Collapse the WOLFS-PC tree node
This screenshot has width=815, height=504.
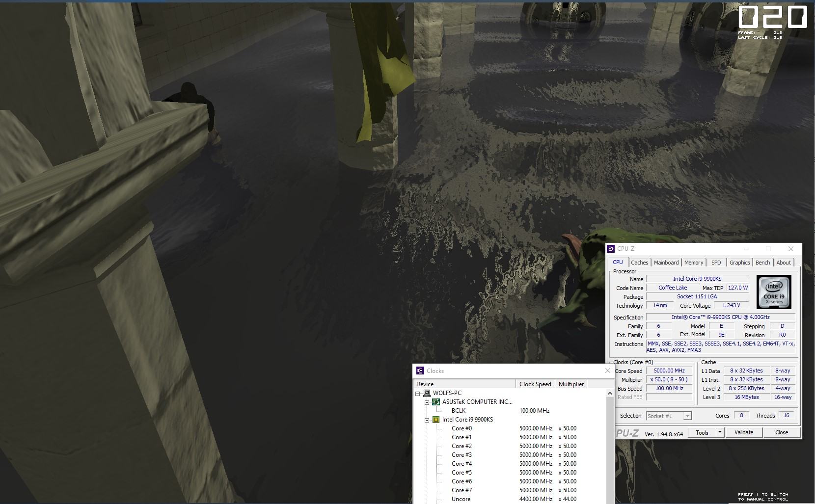418,393
